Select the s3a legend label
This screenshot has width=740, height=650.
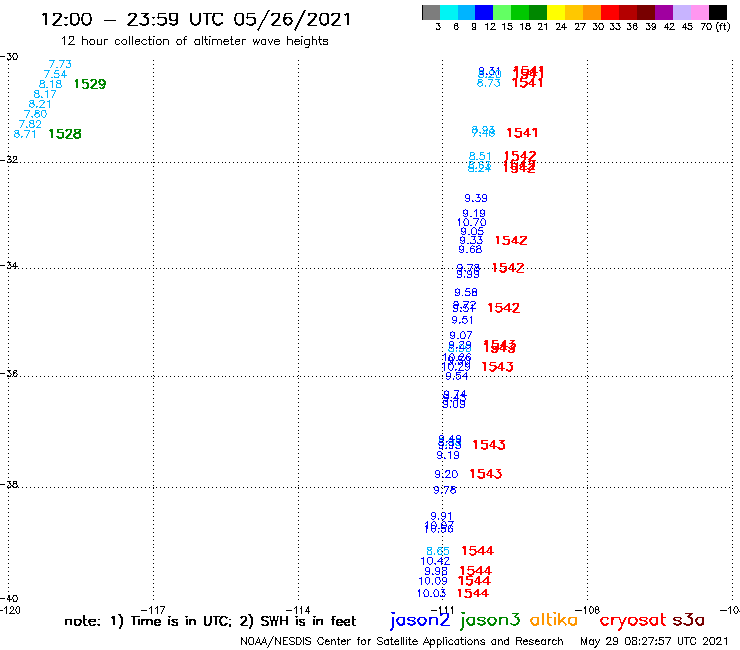pos(689,620)
